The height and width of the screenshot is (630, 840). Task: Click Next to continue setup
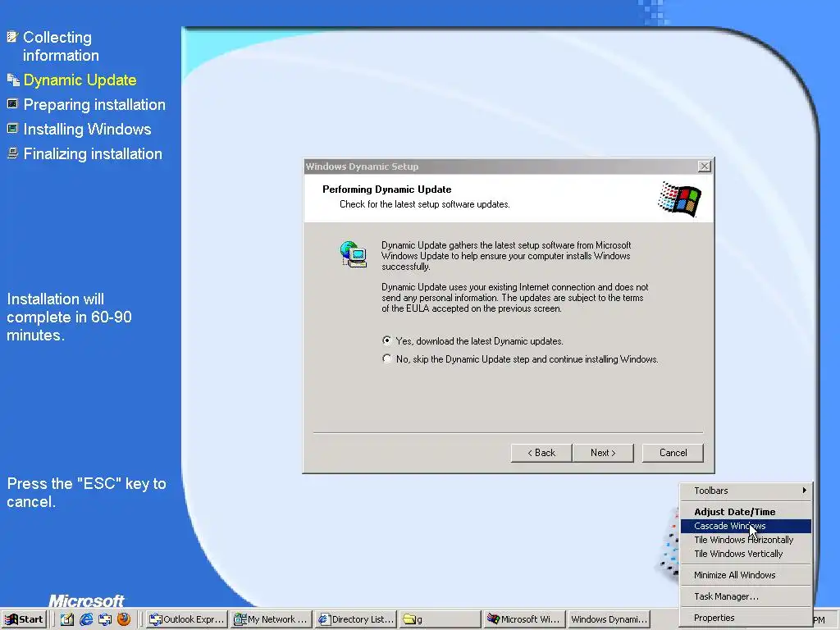pos(603,453)
